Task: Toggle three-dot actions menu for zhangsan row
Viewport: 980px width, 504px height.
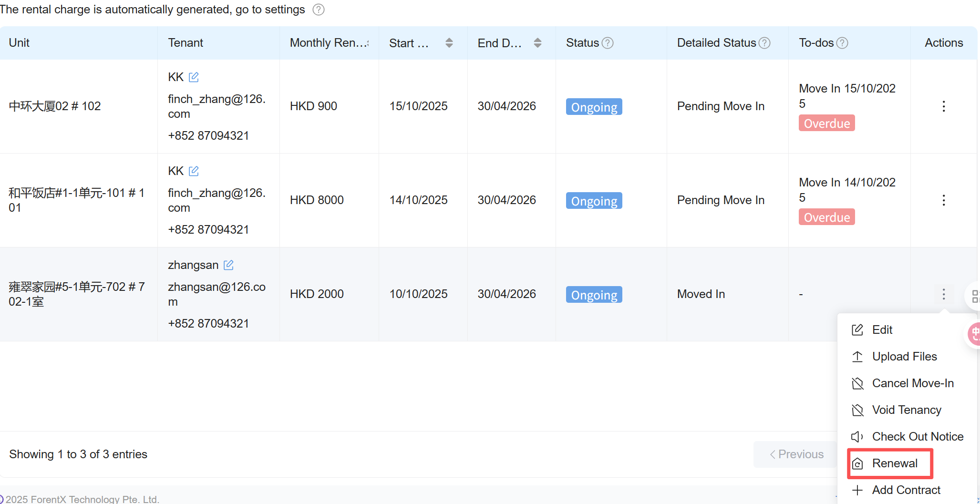Action: click(x=943, y=294)
